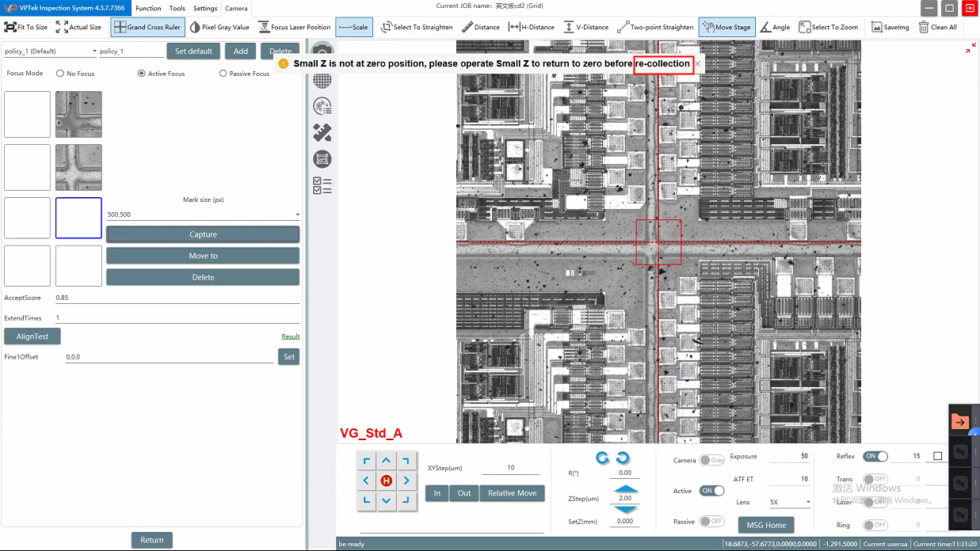Switch to the Camera tab

pyautogui.click(x=236, y=8)
